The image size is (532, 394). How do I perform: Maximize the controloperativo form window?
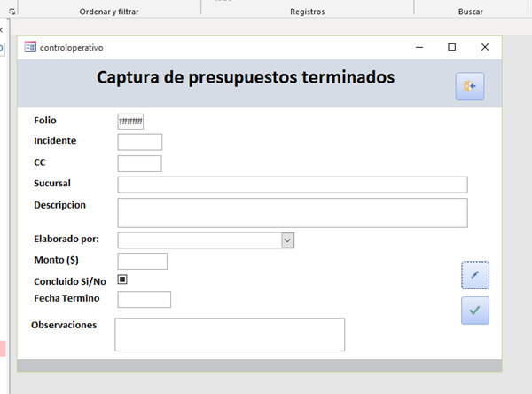(x=451, y=47)
